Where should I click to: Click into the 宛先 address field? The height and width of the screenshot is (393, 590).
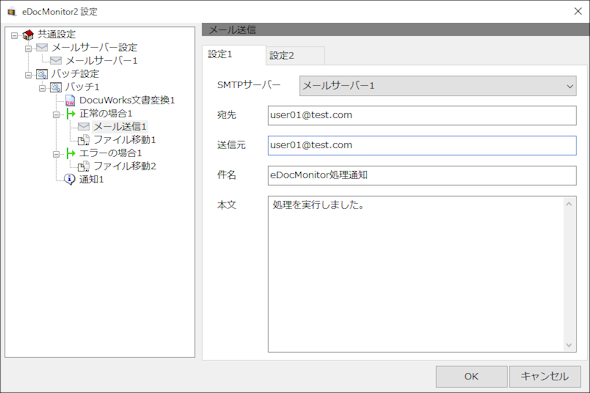point(422,115)
